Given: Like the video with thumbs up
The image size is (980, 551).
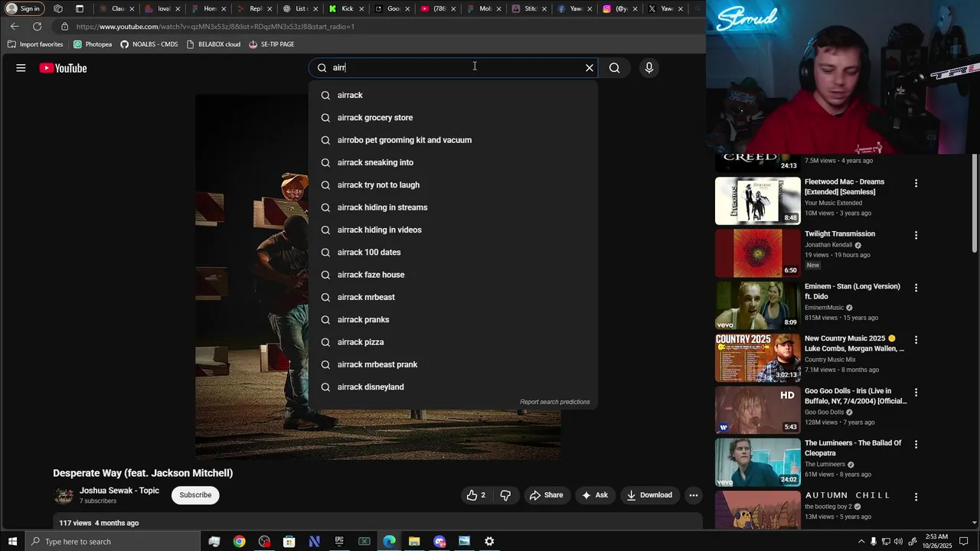Looking at the screenshot, I should click(476, 495).
